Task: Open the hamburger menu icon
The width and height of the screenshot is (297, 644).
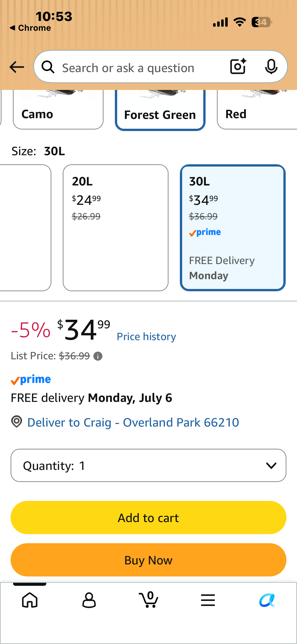Action: [208, 600]
